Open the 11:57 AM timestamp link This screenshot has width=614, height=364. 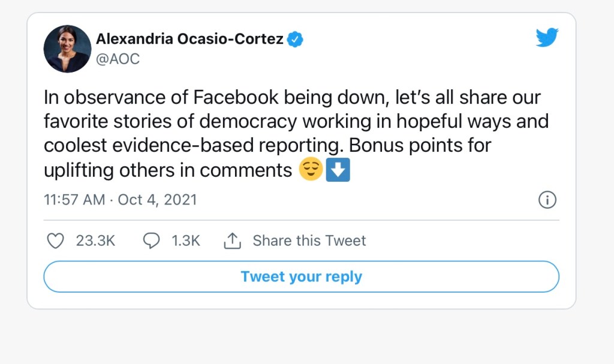coord(74,200)
